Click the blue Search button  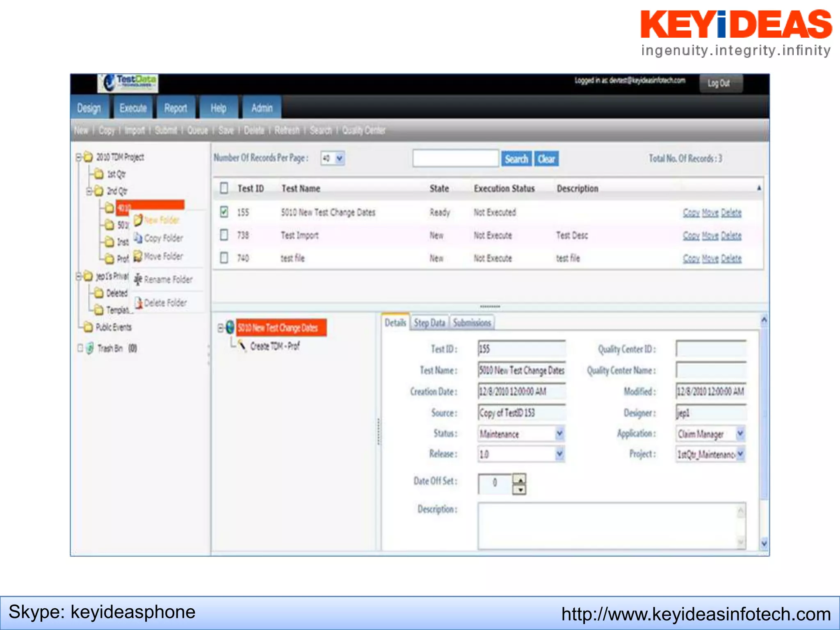coord(516,159)
